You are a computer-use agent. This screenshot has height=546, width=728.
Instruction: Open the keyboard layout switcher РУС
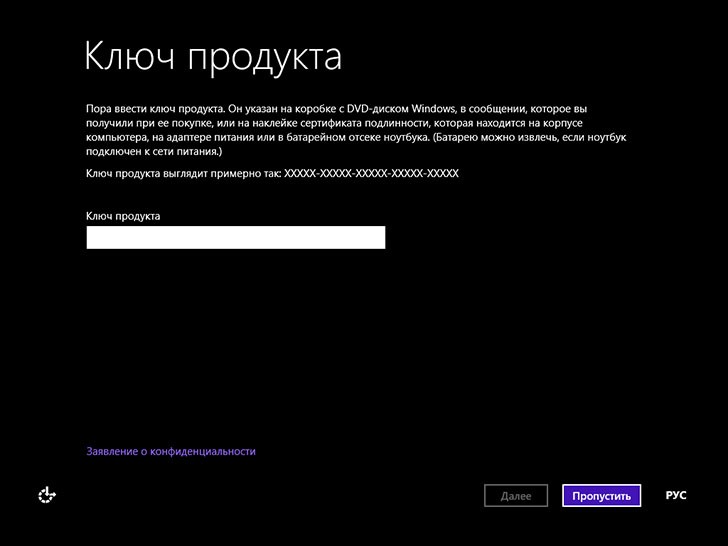click(676, 495)
